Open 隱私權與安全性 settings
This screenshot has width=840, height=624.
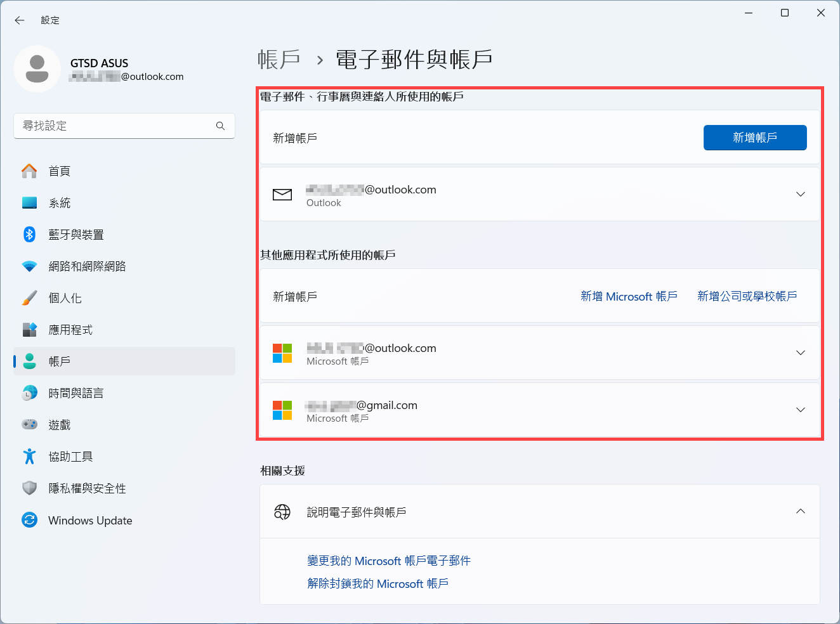click(x=124, y=488)
